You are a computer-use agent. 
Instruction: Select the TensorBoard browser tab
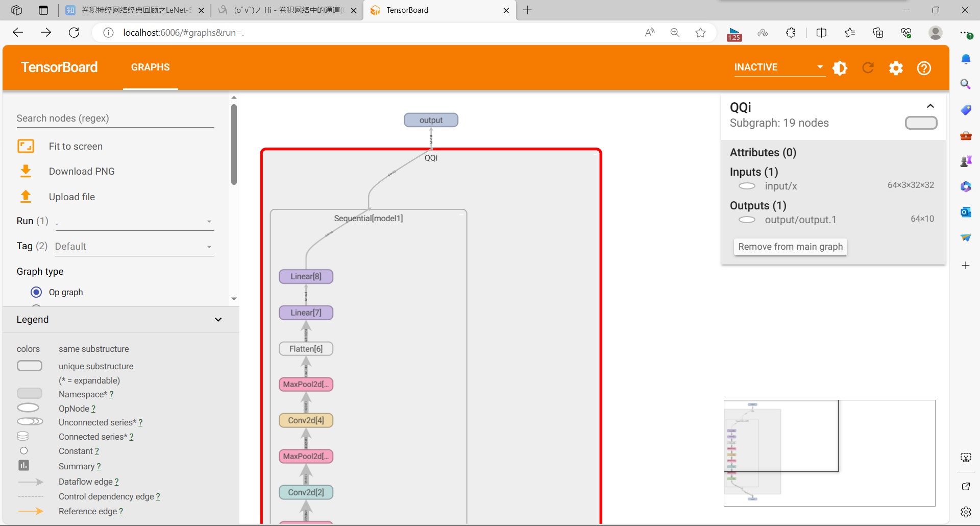[439, 10]
